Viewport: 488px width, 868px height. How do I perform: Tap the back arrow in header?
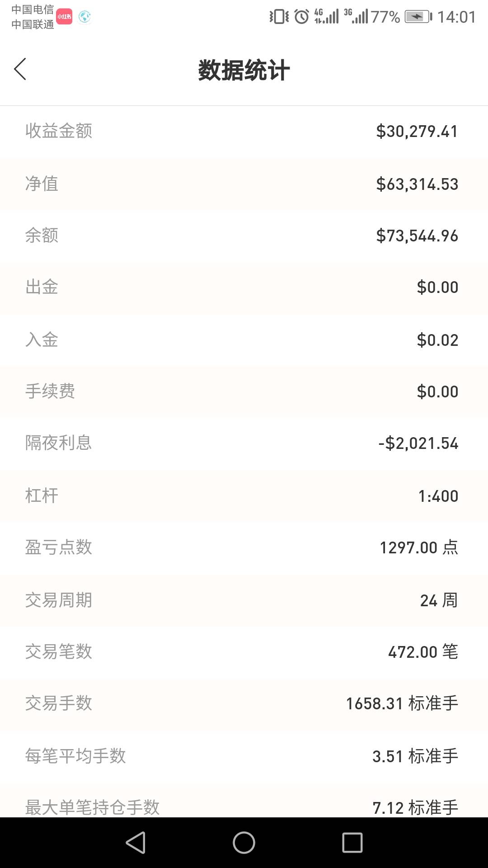[20, 69]
